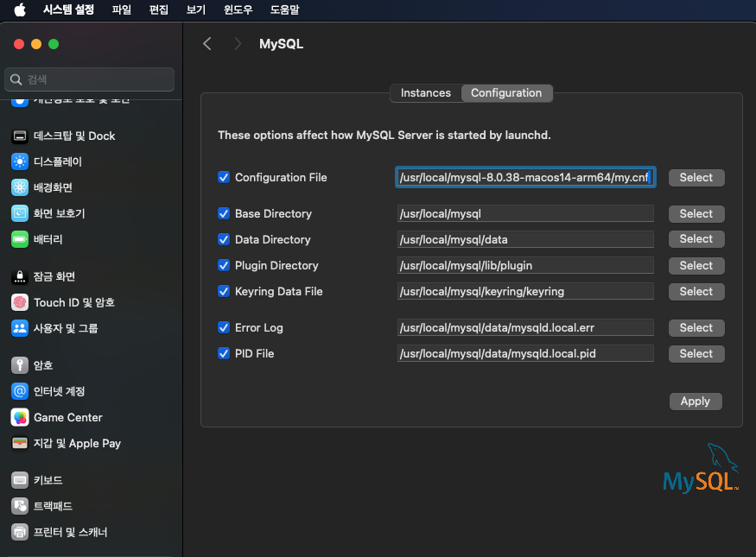This screenshot has height=557, width=756.
Task: Open the 윈도우 menu
Action: [x=238, y=9]
